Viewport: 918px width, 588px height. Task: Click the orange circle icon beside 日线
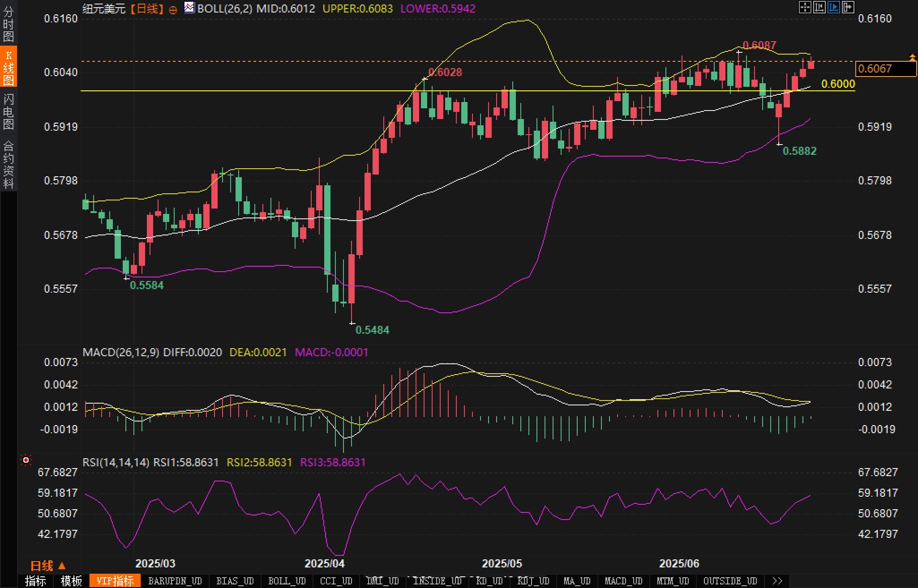pyautogui.click(x=173, y=9)
